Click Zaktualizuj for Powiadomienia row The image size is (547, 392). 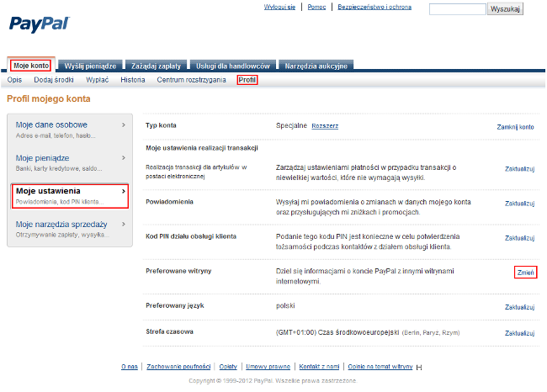(x=519, y=204)
